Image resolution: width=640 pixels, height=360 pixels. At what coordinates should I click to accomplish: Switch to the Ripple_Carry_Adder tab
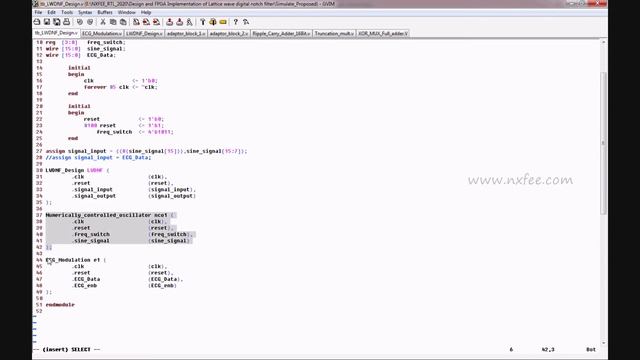point(281,33)
